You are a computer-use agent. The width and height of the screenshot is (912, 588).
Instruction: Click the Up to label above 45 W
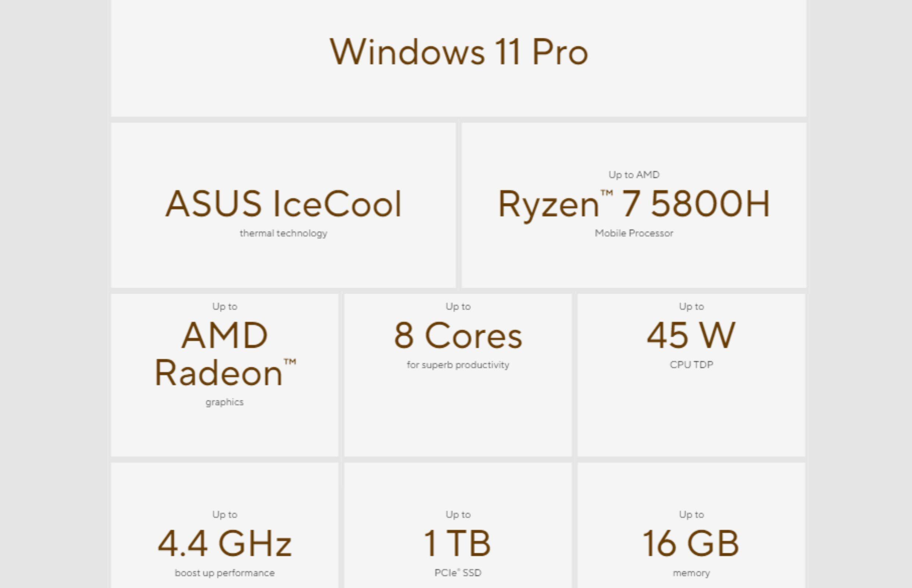point(691,306)
